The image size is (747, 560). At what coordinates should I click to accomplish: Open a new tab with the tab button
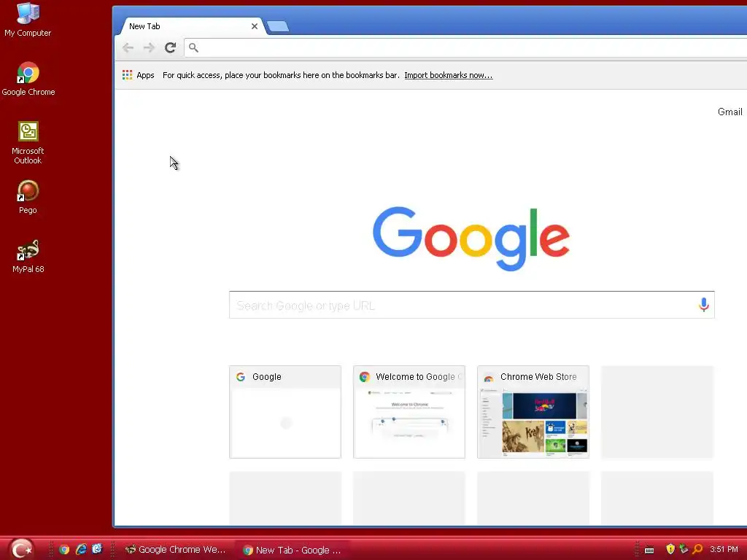(x=278, y=26)
